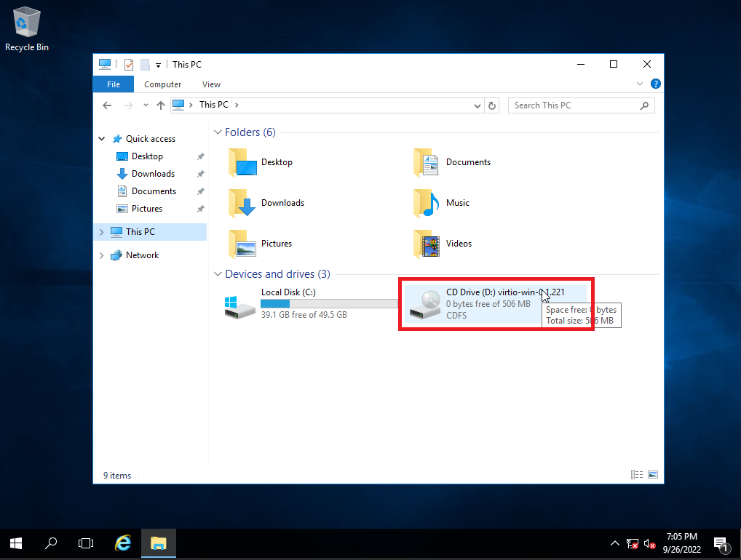This screenshot has width=741, height=560.
Task: Select Downloads under Quick access
Action: coord(153,174)
